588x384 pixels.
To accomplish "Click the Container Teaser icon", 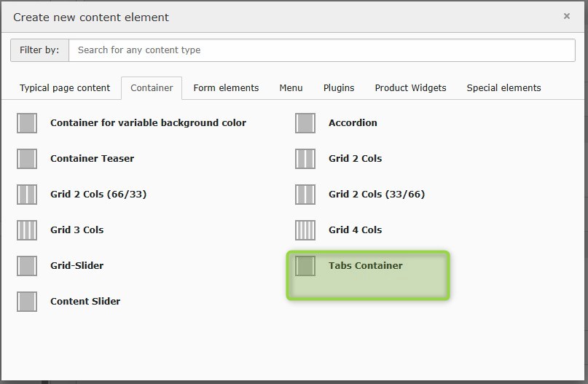I will pyautogui.click(x=27, y=159).
